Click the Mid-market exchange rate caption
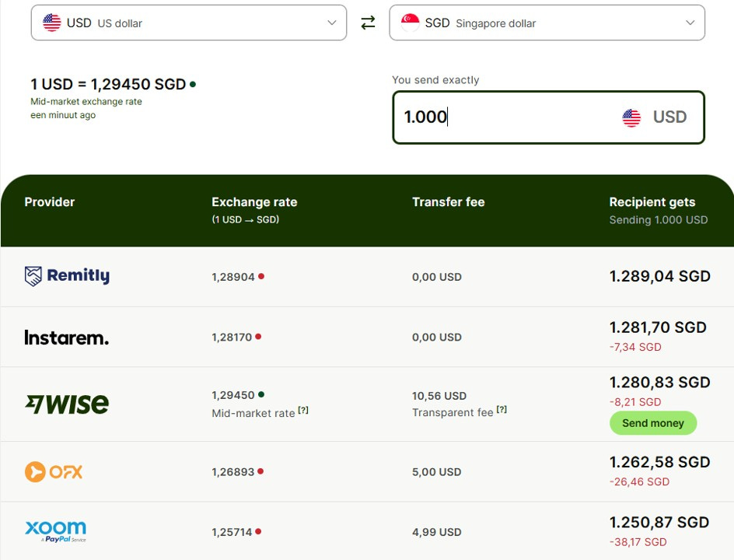This screenshot has height=560, width=734. click(x=86, y=102)
